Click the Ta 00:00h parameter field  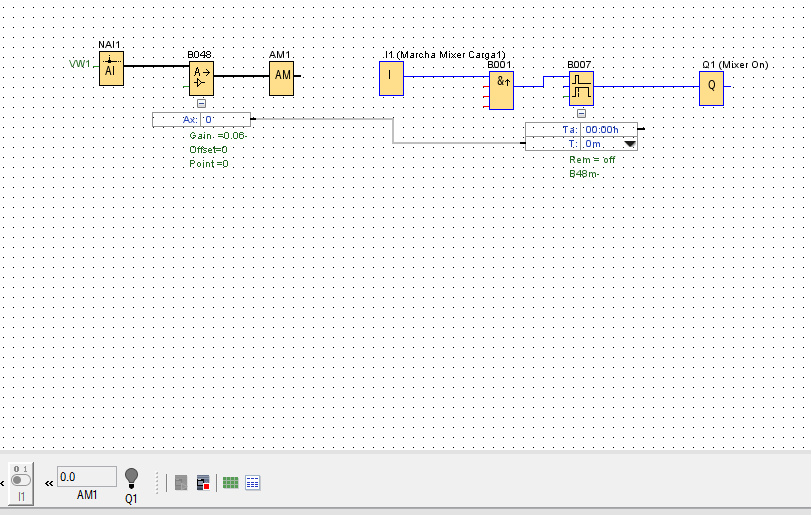coord(602,129)
